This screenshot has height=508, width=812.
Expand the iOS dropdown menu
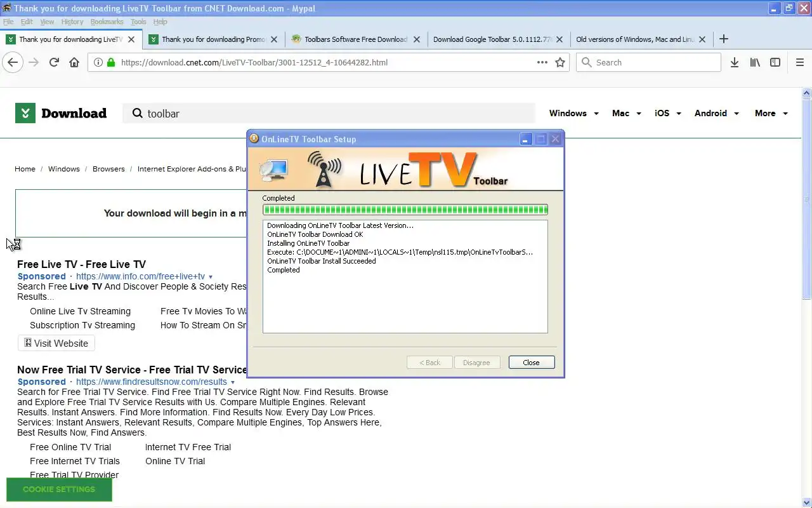click(x=667, y=113)
